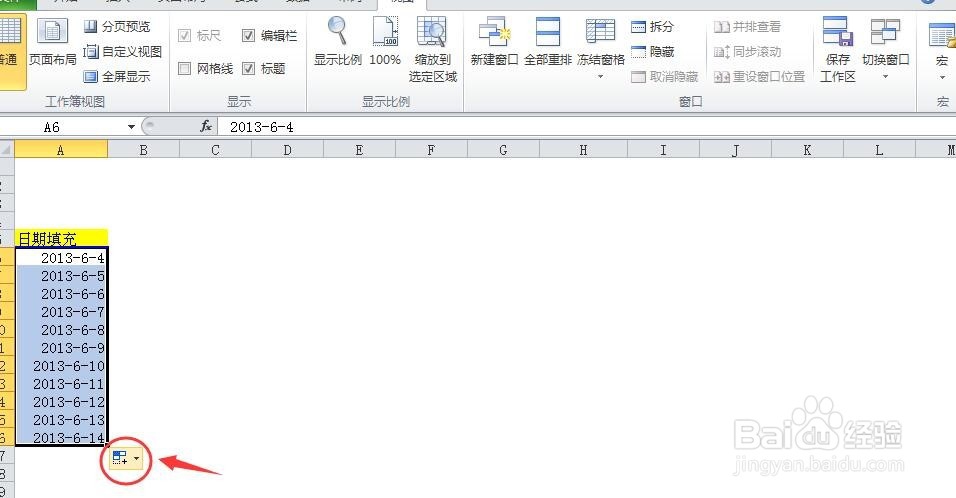Select column C header
956x498 pixels.
pos(215,149)
